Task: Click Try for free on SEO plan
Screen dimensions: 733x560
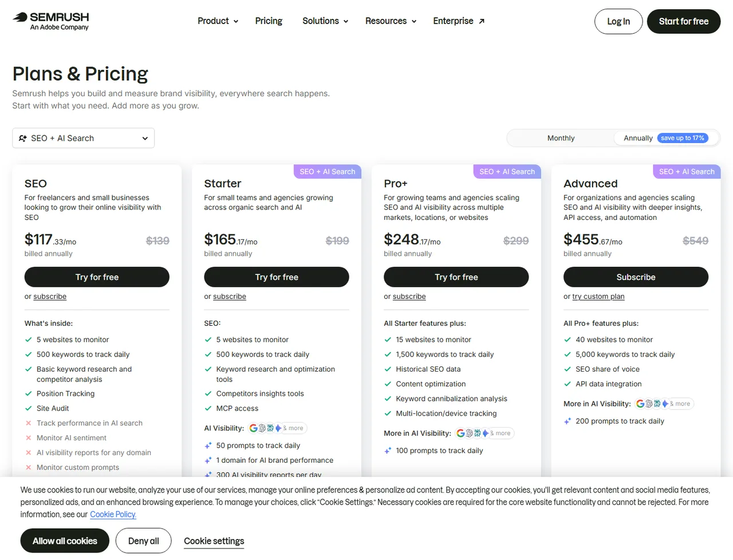Action: coord(97,277)
